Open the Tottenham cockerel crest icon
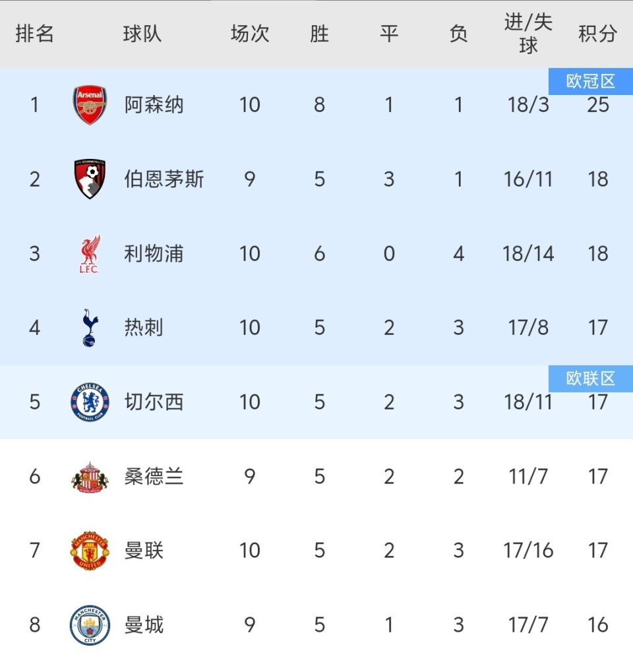The height and width of the screenshot is (672, 633). point(90,328)
